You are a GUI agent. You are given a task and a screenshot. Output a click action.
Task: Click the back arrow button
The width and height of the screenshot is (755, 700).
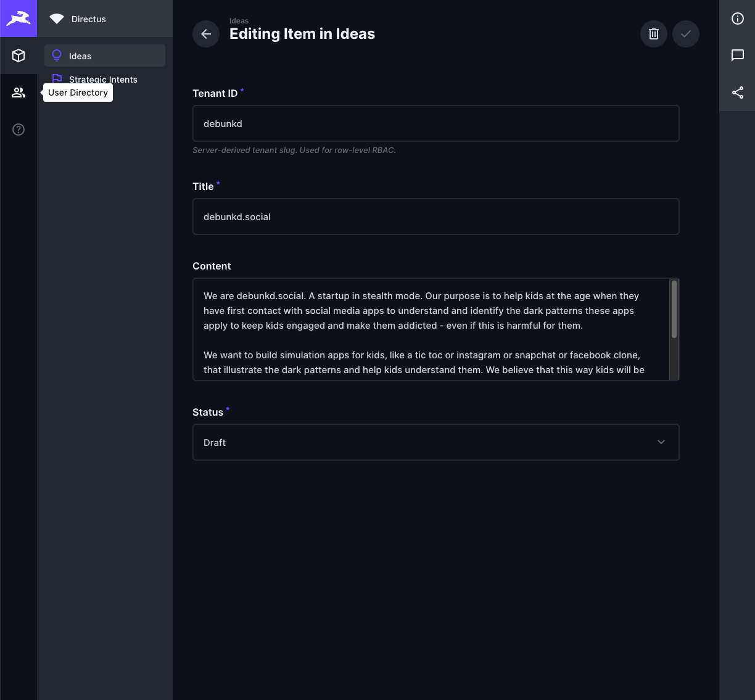pyautogui.click(x=206, y=34)
